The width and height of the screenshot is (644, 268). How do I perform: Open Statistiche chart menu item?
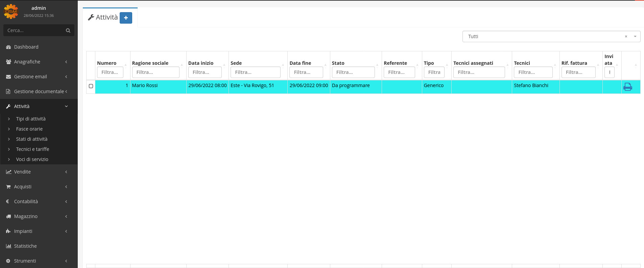click(25, 246)
